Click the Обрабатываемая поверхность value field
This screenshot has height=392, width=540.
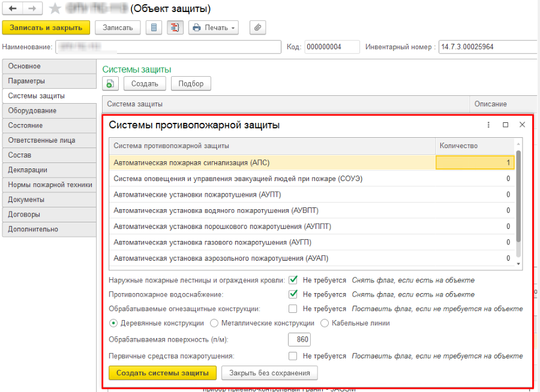click(299, 340)
